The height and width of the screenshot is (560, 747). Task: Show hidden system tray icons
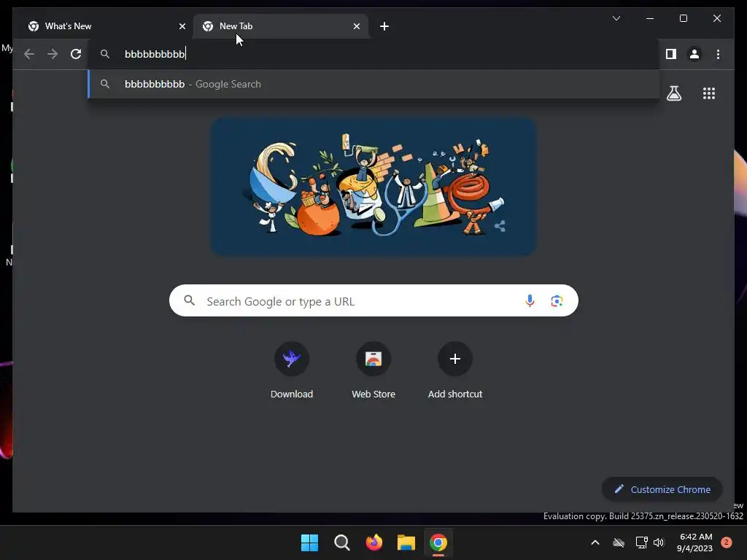click(595, 542)
